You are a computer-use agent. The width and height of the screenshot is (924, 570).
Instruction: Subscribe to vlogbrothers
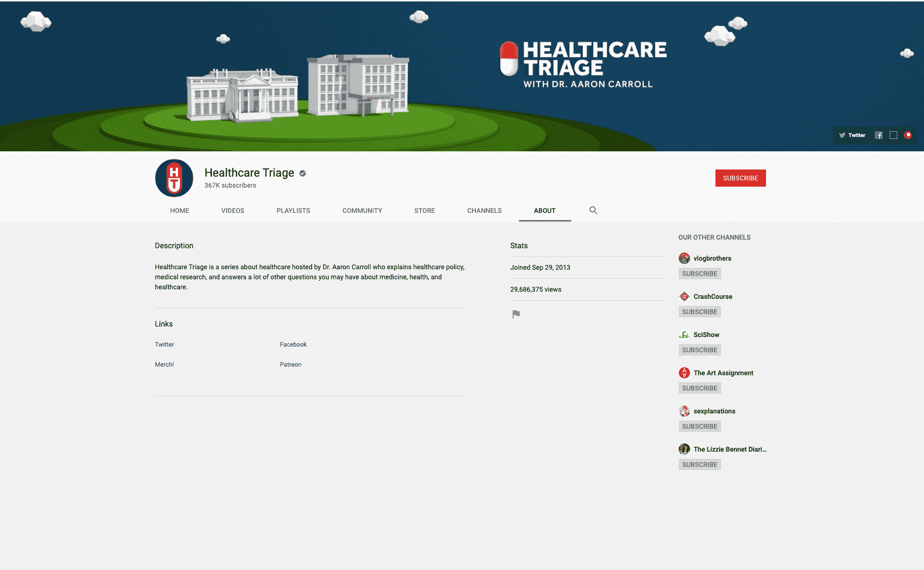click(x=700, y=274)
